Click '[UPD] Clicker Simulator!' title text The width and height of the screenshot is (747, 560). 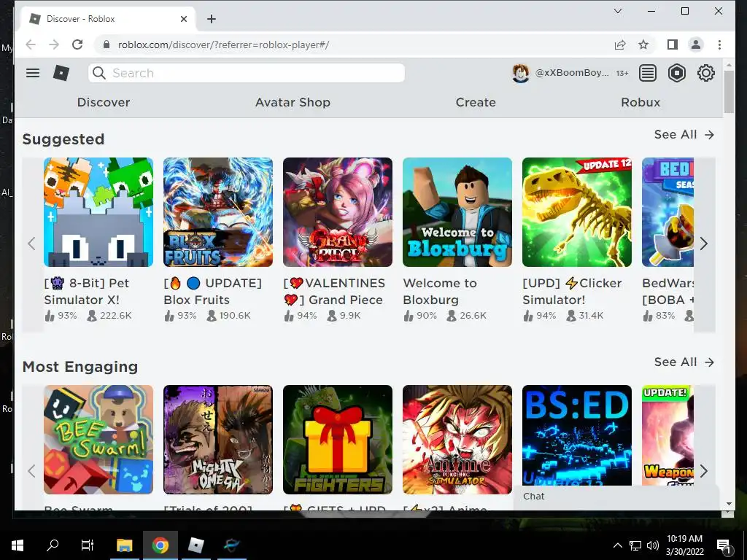572,292
